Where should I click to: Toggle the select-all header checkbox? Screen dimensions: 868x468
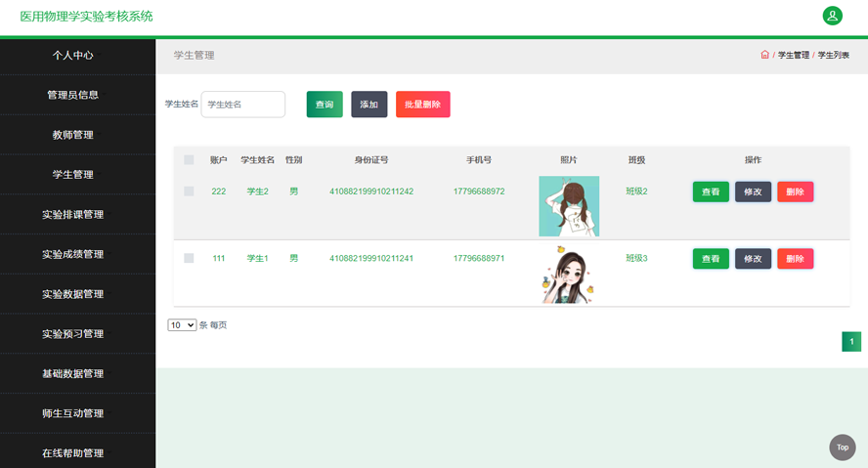pyautogui.click(x=189, y=160)
